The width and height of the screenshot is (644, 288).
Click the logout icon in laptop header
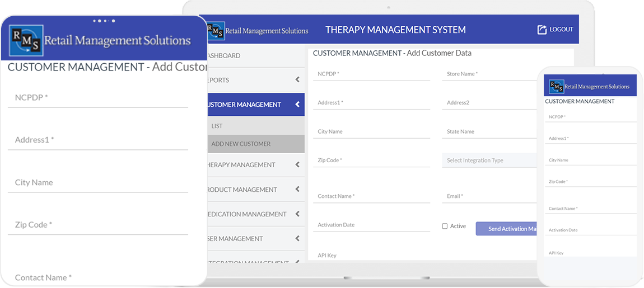click(x=542, y=30)
